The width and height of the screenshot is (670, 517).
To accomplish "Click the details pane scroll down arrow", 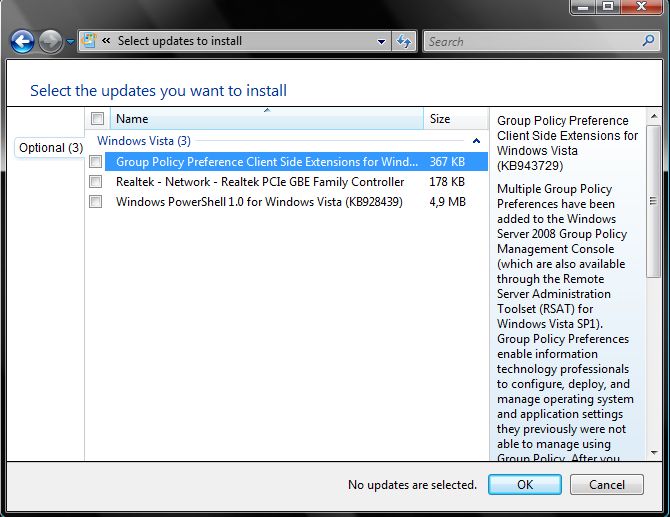I will [x=654, y=452].
